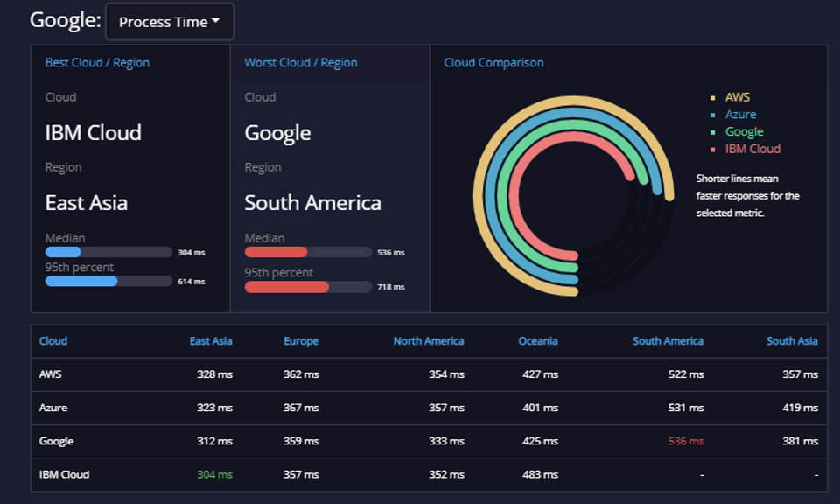
Task: Select the IBM Cloud row label in table
Action: [x=64, y=474]
